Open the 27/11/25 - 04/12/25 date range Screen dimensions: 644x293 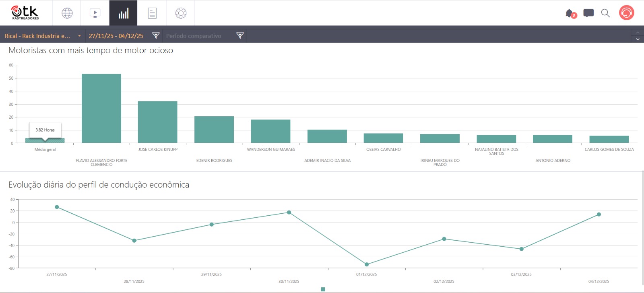116,36
